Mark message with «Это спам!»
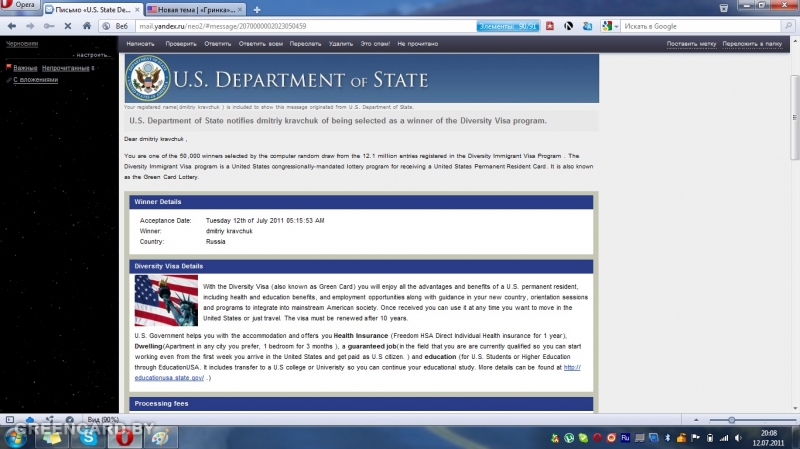This screenshot has width=800, height=449. coord(375,44)
